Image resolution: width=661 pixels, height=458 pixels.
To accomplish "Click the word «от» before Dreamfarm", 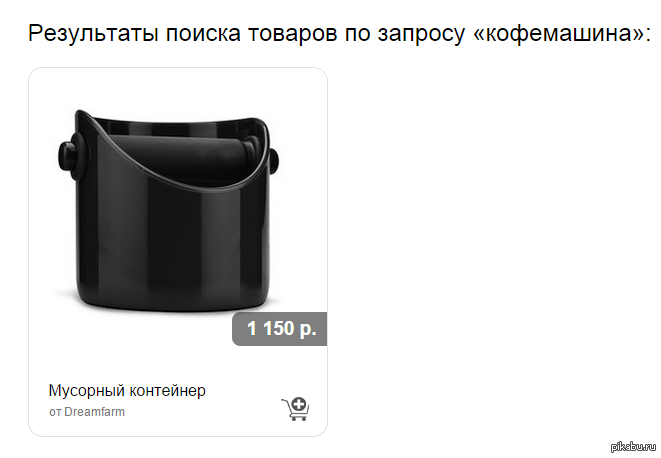I will coord(55,412).
